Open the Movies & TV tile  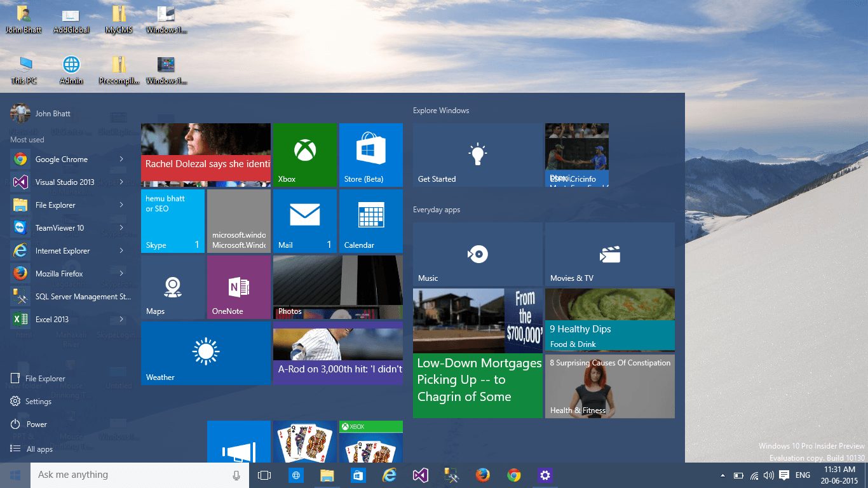[610, 254]
